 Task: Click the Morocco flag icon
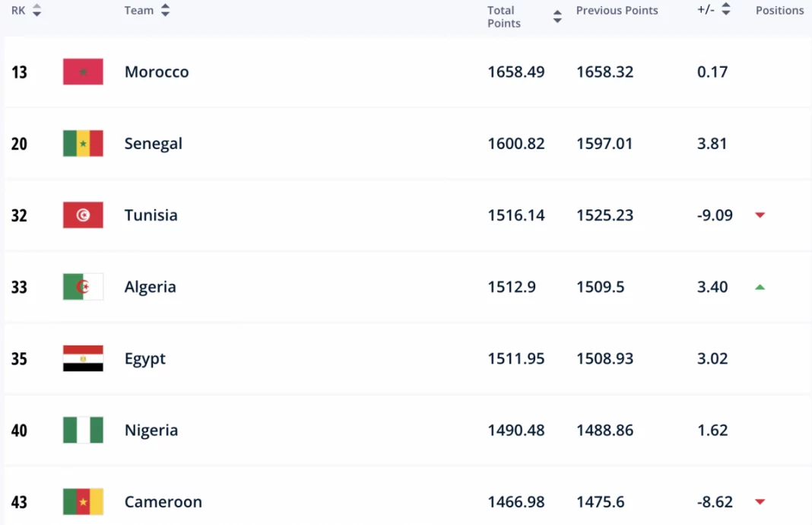[82, 72]
